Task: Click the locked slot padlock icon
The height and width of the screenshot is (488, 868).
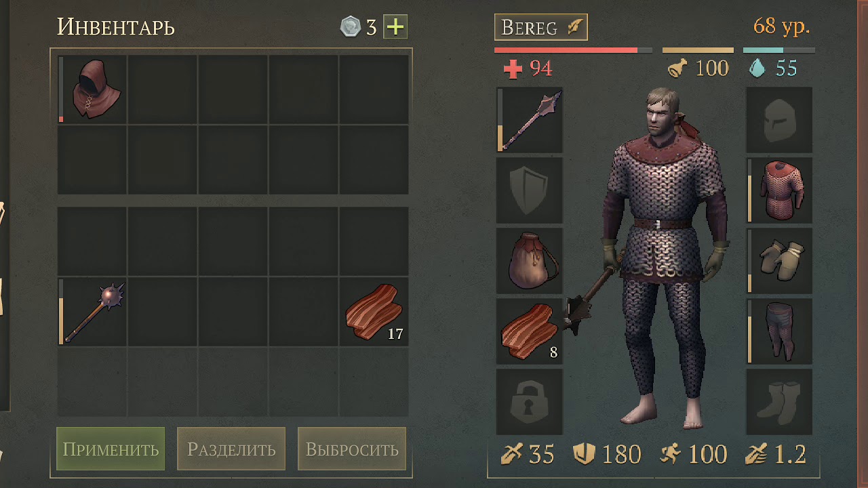Action: 530,402
